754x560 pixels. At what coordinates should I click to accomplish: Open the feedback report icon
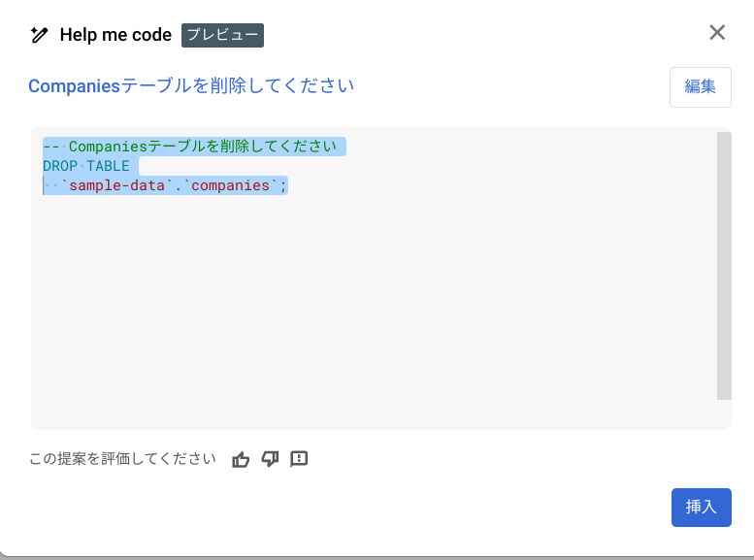299,459
